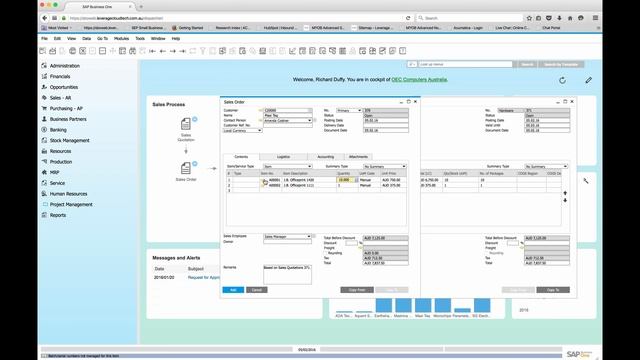Bookmark this page with the star icon
The image size is (640, 360).
529,18
